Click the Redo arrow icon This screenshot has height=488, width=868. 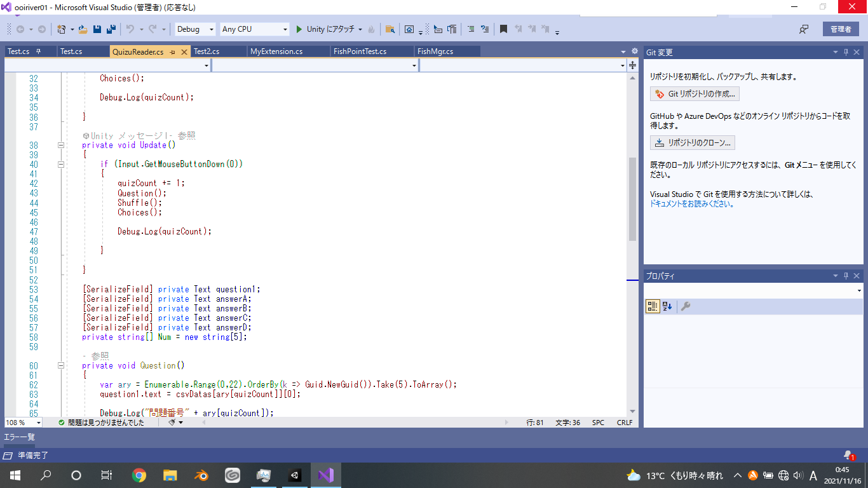pos(153,29)
